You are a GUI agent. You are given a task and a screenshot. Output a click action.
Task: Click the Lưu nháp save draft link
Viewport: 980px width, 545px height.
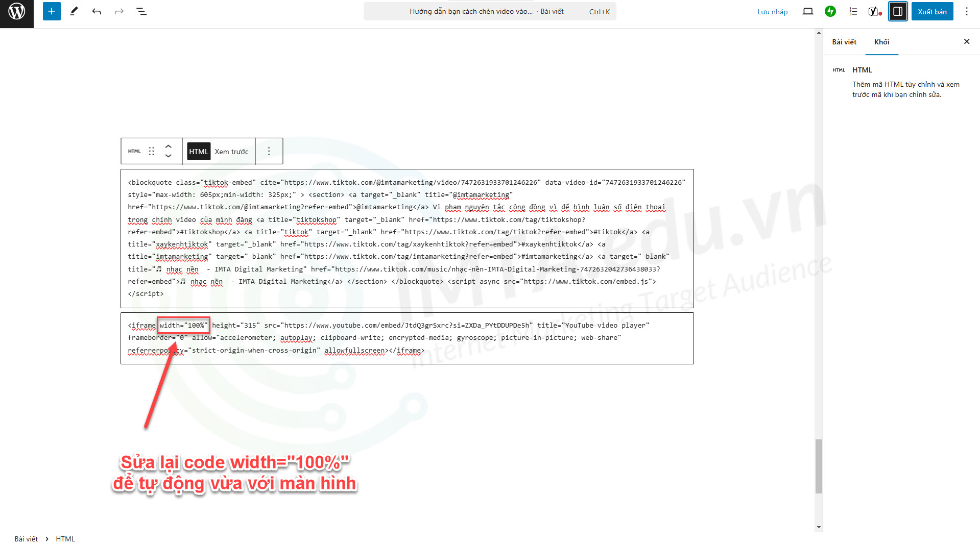(772, 12)
